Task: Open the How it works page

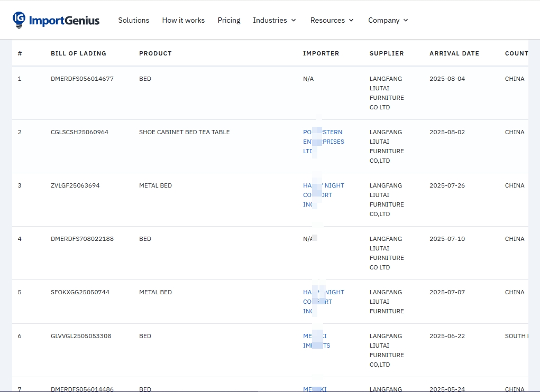Action: (183, 20)
